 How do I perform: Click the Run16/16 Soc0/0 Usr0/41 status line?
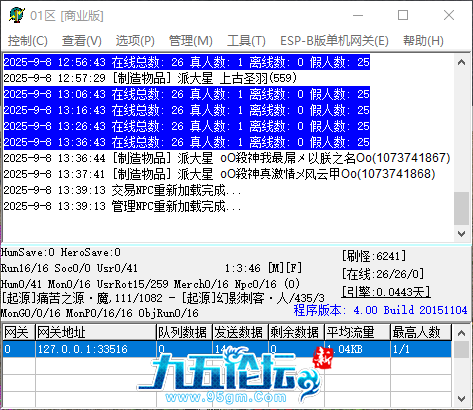[69, 268]
